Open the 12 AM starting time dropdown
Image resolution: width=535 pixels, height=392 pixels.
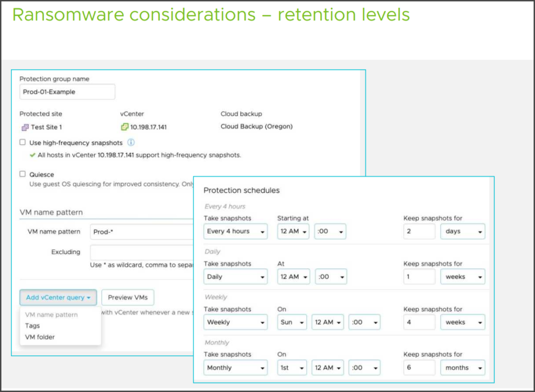click(293, 231)
